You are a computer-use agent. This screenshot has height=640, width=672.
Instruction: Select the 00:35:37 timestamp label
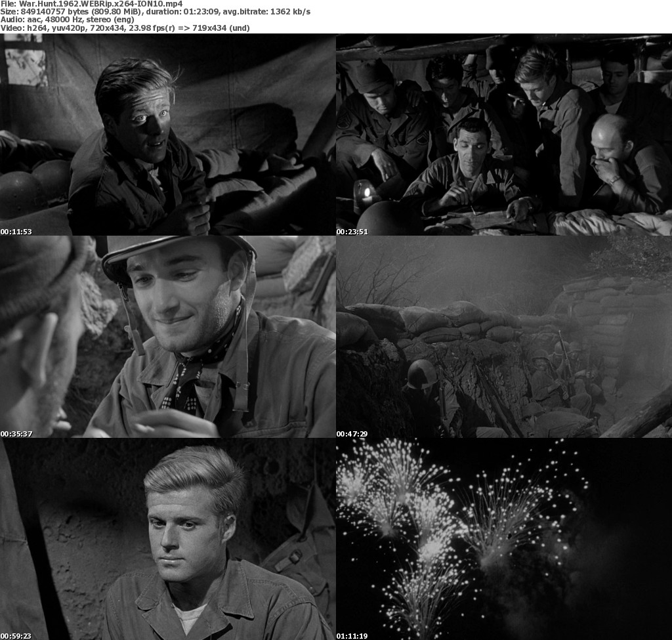[x=16, y=434]
